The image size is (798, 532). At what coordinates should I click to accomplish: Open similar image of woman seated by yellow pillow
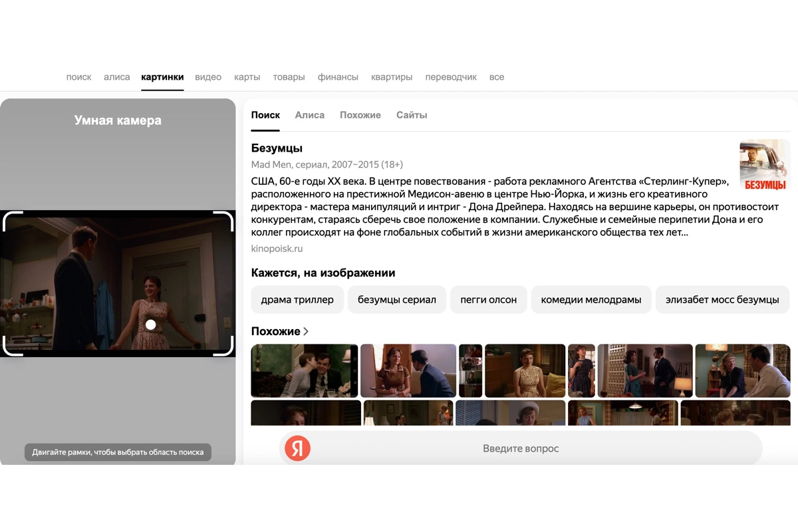point(525,370)
